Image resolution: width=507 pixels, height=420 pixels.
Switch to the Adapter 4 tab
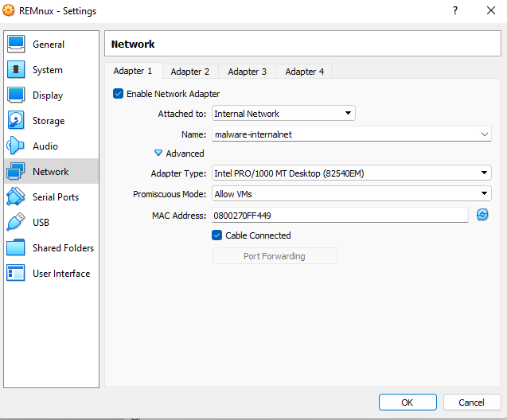pos(305,72)
